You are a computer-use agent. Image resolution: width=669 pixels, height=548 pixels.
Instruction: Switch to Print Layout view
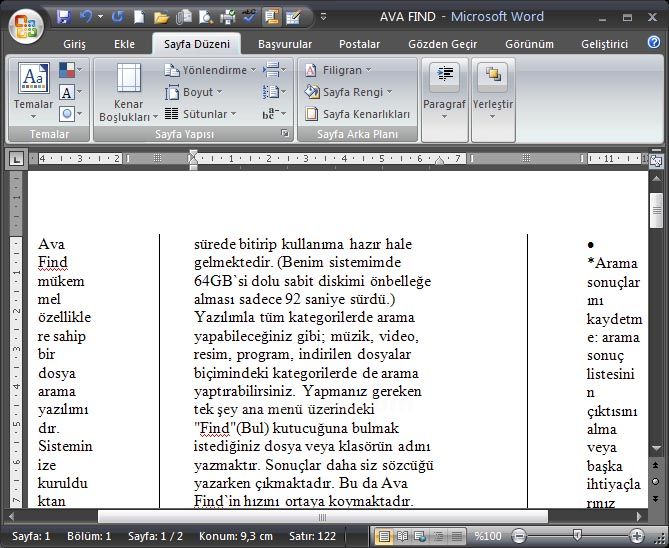coord(384,536)
